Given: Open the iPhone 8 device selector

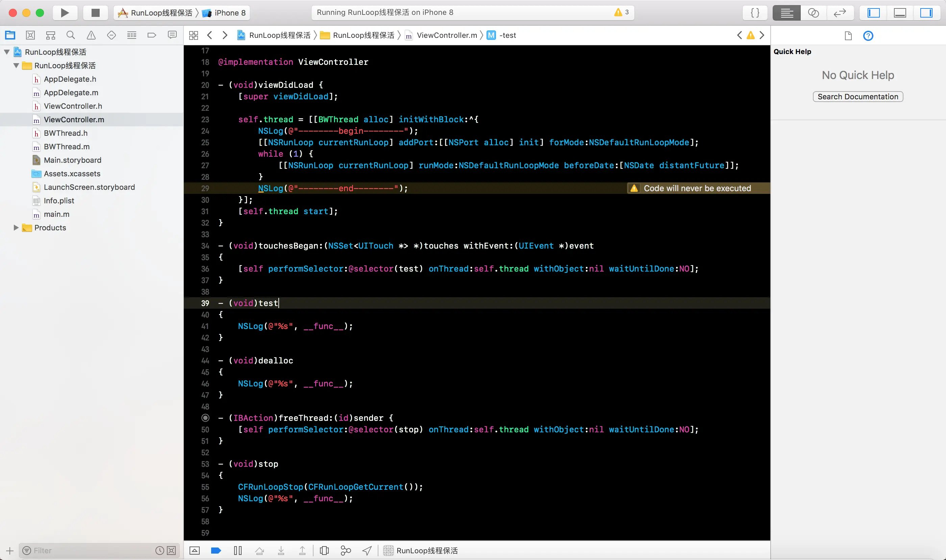Looking at the screenshot, I should [x=226, y=13].
